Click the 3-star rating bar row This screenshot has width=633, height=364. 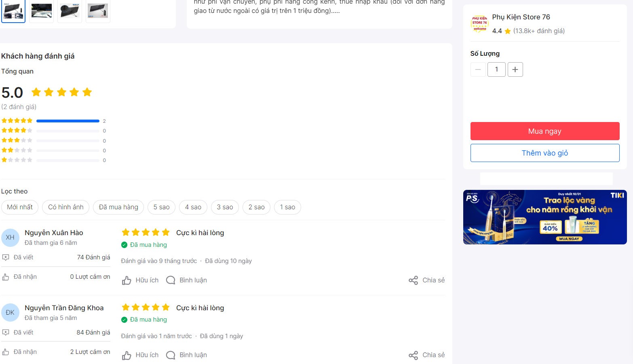(x=54, y=141)
